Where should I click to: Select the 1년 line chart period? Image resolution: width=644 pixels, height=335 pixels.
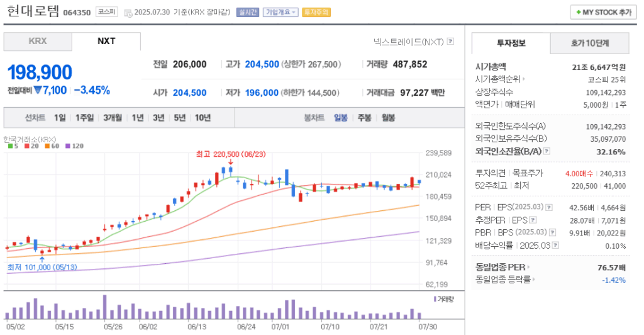138,118
